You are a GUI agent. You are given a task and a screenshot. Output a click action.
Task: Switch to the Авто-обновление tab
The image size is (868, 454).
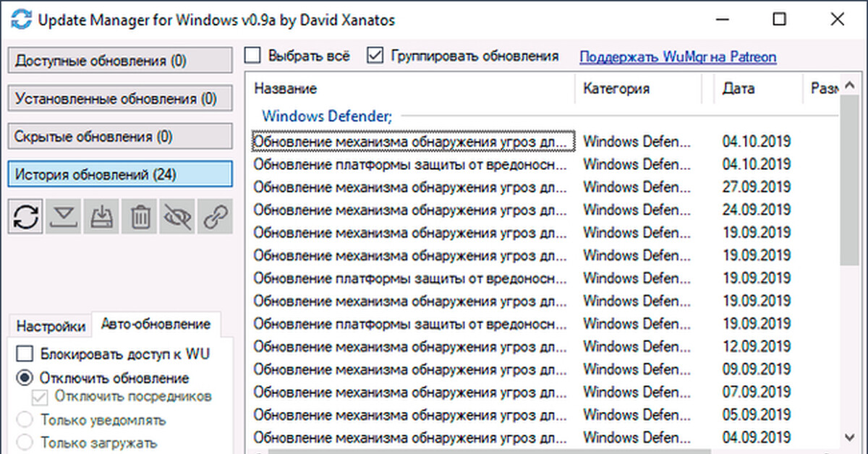tap(156, 324)
